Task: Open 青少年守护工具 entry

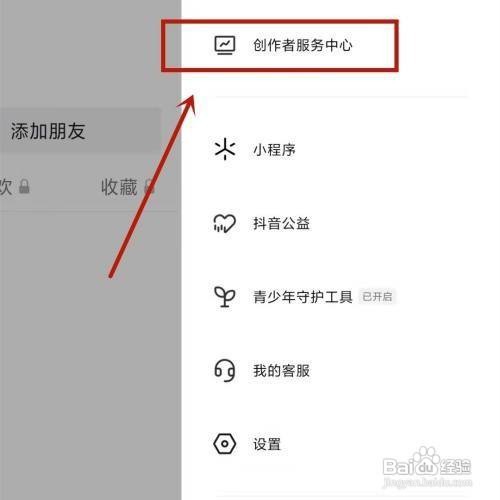Action: tap(302, 297)
